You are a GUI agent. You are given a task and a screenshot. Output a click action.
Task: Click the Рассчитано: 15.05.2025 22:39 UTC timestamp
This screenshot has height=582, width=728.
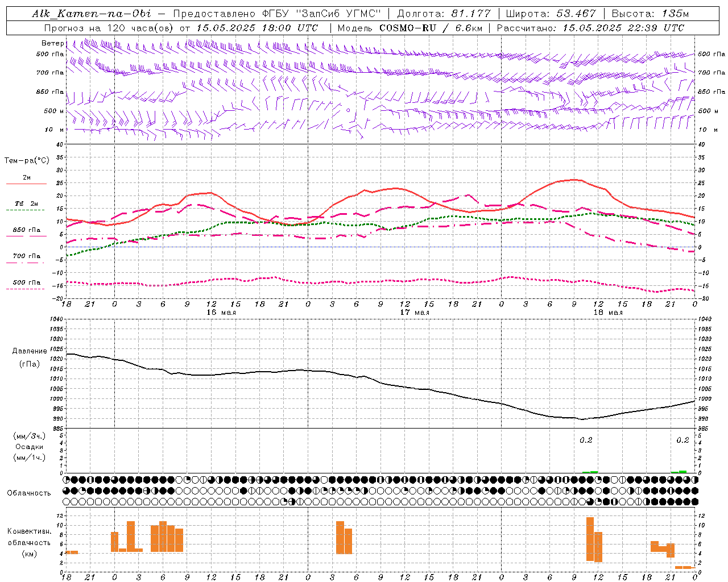(590, 28)
